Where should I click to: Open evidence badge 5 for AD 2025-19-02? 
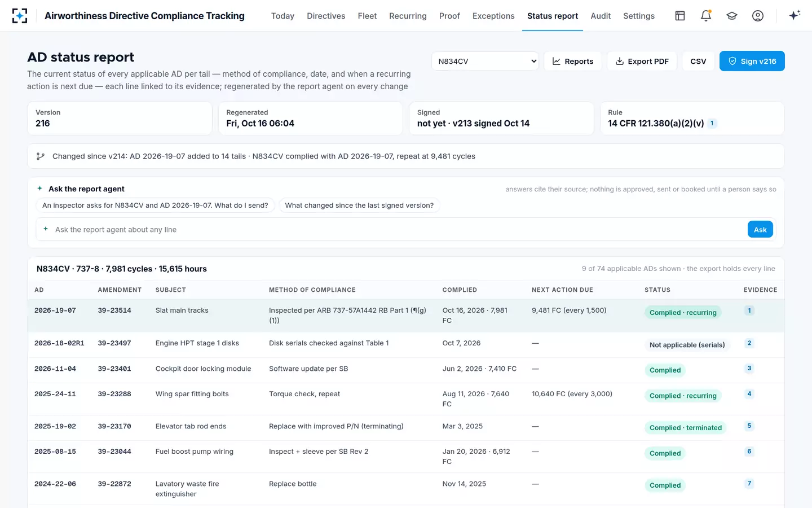tap(749, 426)
